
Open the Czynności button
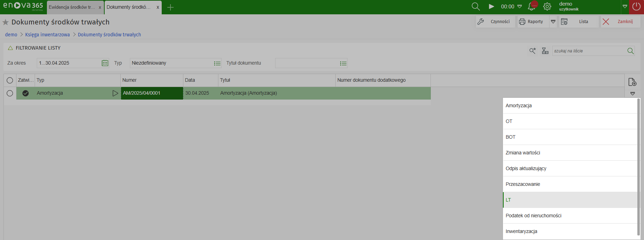(x=495, y=22)
